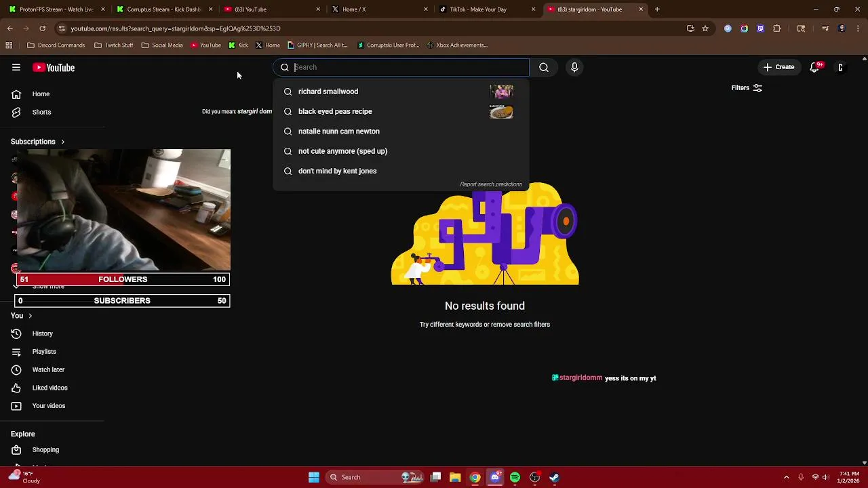The width and height of the screenshot is (868, 488).
Task: Click the Windows Start button
Action: (314, 477)
